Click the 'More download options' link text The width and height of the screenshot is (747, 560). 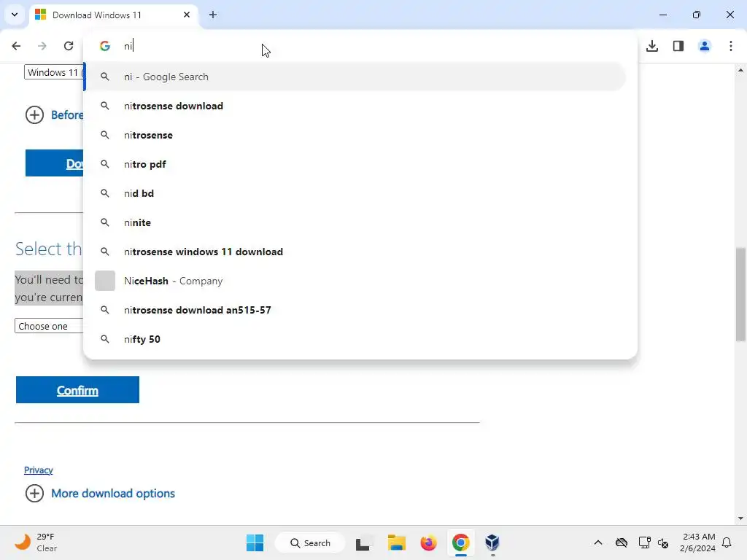pyautogui.click(x=113, y=494)
